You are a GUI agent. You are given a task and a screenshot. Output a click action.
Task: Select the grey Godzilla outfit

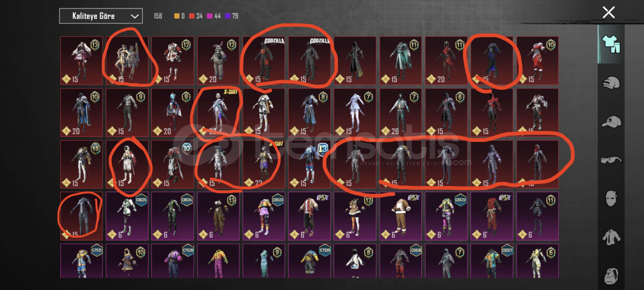coord(310,60)
